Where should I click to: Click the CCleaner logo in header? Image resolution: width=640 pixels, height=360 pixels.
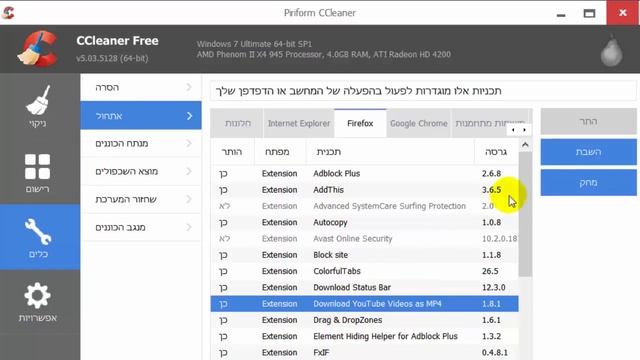38,49
